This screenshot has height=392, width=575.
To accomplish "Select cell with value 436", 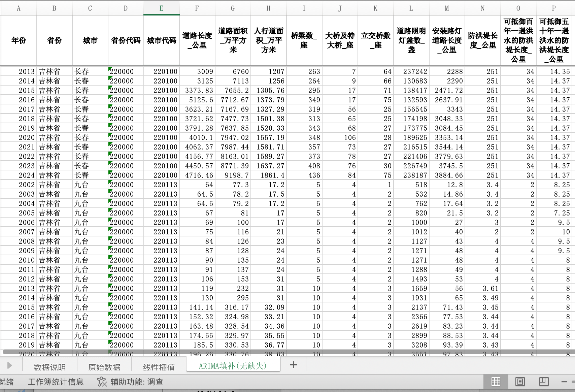I will 304,175.
